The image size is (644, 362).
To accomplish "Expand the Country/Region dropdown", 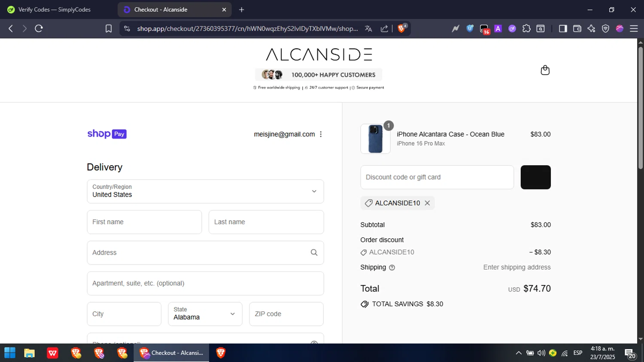I will [x=205, y=192].
